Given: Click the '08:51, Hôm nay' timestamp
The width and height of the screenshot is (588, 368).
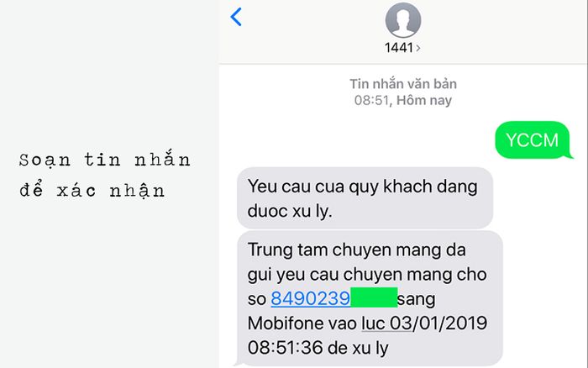Looking at the screenshot, I should click(x=403, y=101).
